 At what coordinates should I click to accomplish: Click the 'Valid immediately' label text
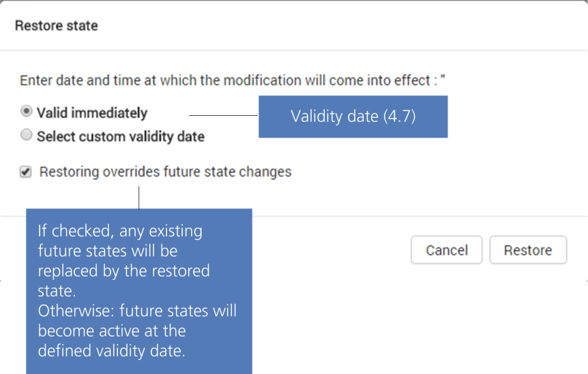tap(92, 112)
